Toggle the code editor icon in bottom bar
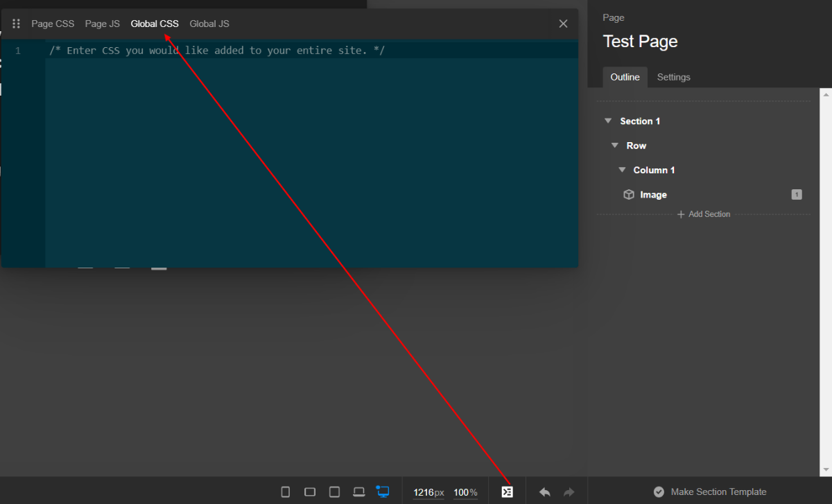The width and height of the screenshot is (832, 504). 507,492
